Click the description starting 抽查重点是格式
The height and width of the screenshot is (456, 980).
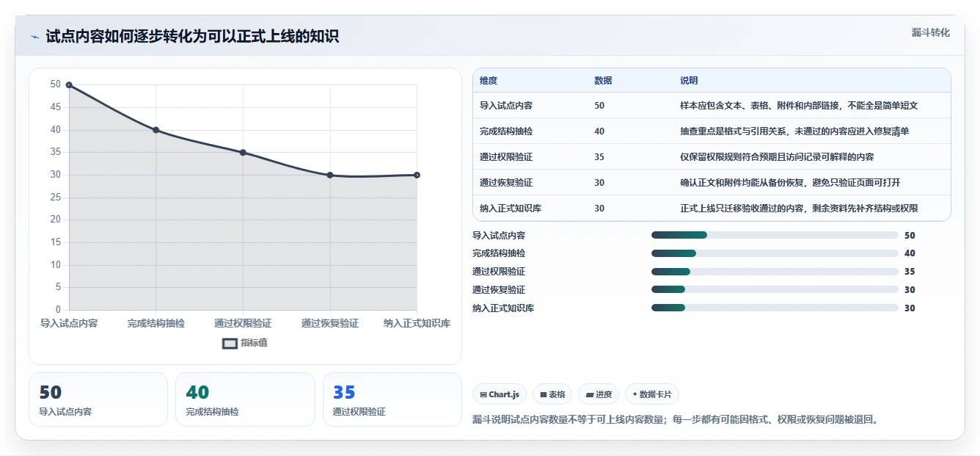794,131
